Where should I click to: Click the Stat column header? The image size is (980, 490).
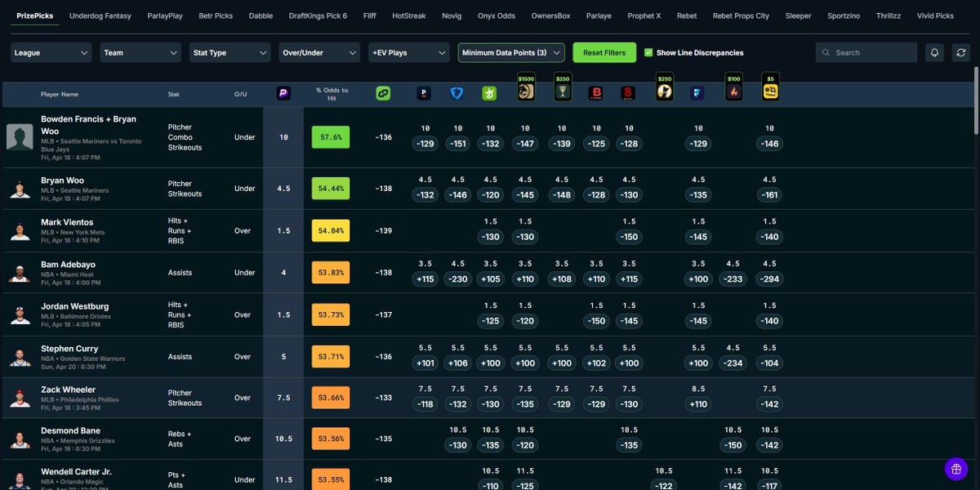tap(174, 94)
